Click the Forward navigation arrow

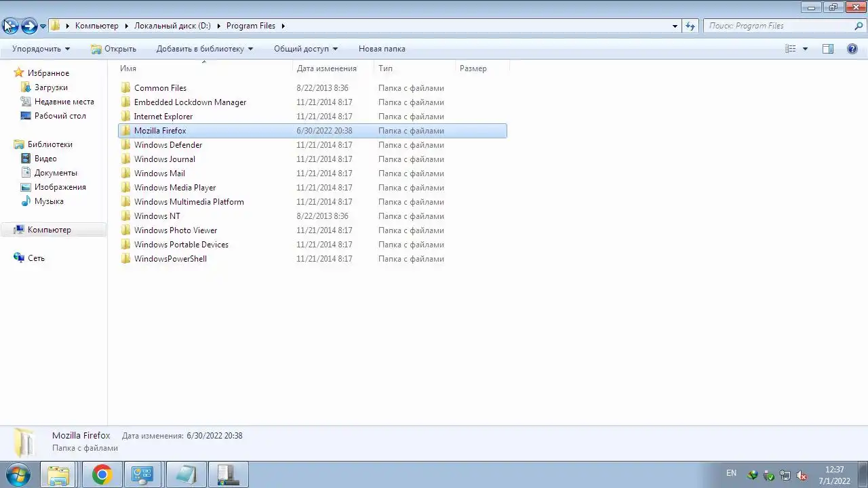[x=29, y=26]
